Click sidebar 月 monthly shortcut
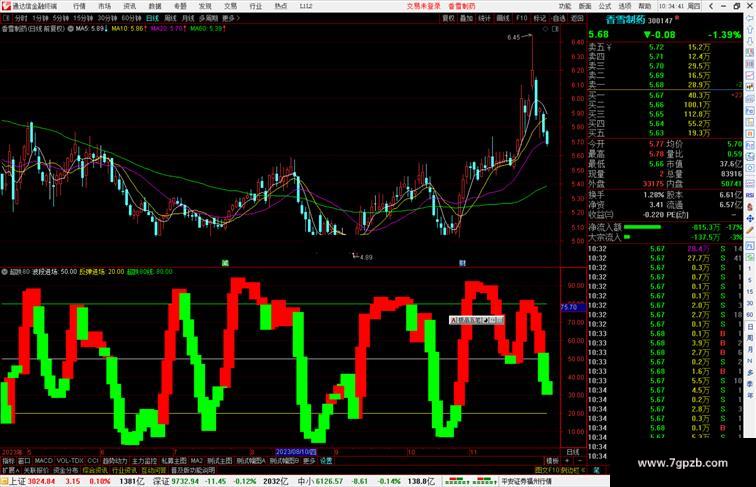This screenshot has width=756, height=487. coord(750,350)
